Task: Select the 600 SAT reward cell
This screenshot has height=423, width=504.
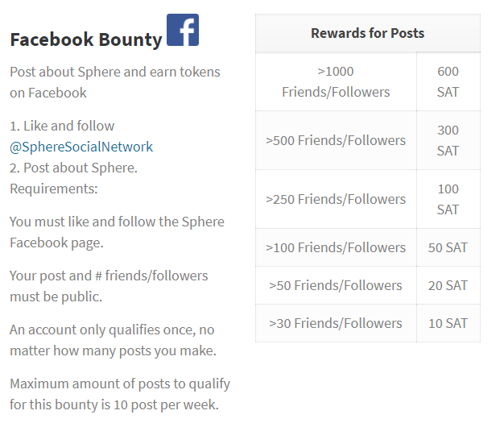Action: tap(448, 81)
